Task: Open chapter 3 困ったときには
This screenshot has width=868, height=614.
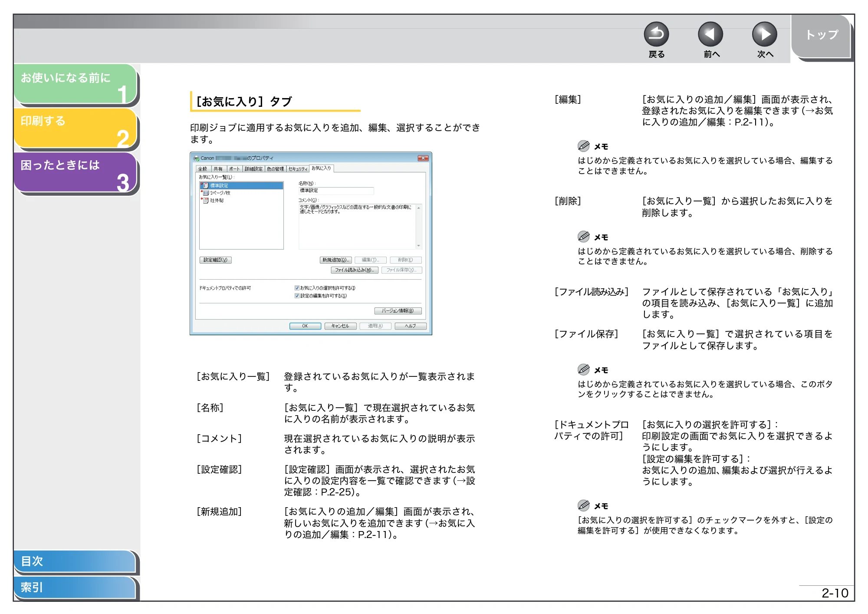Action: 76,172
